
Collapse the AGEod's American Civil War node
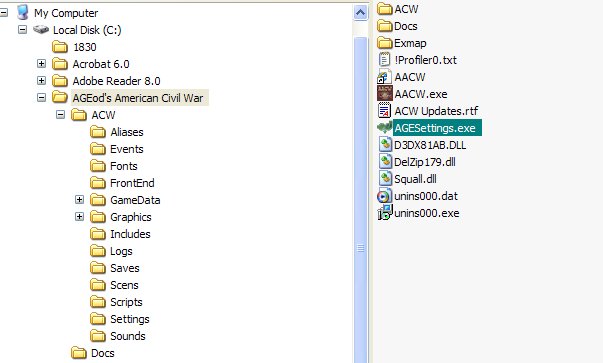tap(41, 98)
